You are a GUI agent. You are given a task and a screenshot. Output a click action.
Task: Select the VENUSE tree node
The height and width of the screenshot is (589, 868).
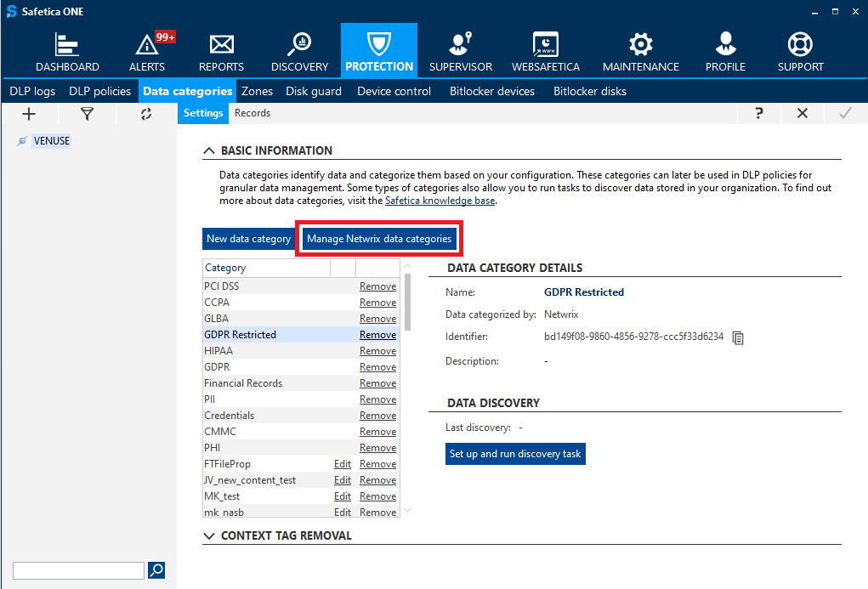(52, 141)
